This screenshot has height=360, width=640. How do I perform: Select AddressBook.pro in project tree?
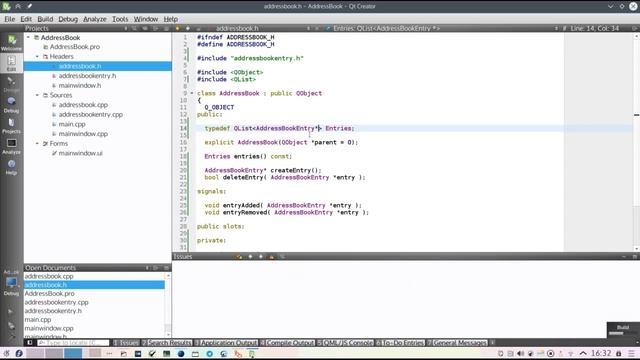click(75, 47)
